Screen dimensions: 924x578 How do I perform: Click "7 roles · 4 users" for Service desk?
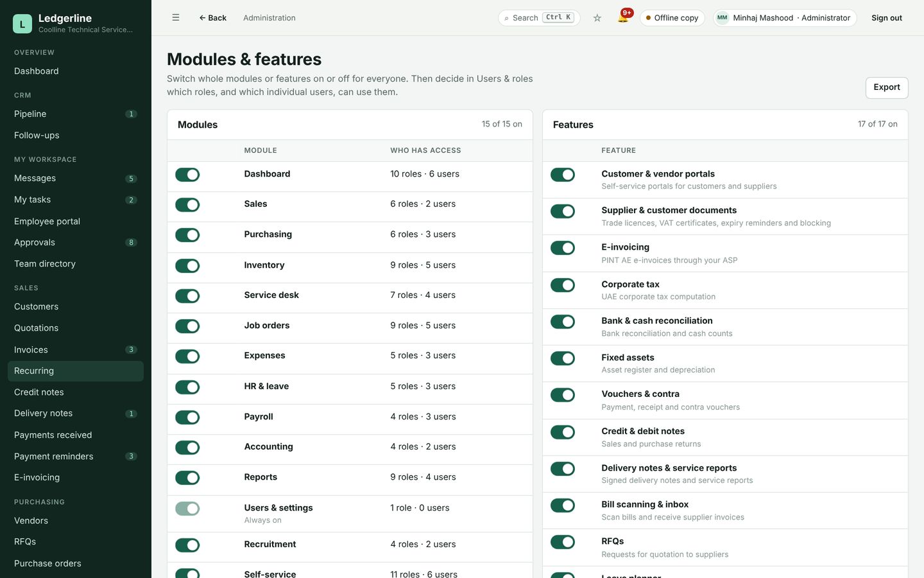[423, 295]
